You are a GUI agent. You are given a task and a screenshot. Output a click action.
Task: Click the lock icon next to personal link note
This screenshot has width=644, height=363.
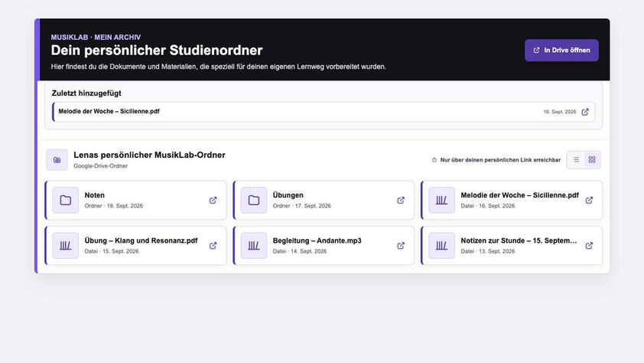pyautogui.click(x=434, y=159)
